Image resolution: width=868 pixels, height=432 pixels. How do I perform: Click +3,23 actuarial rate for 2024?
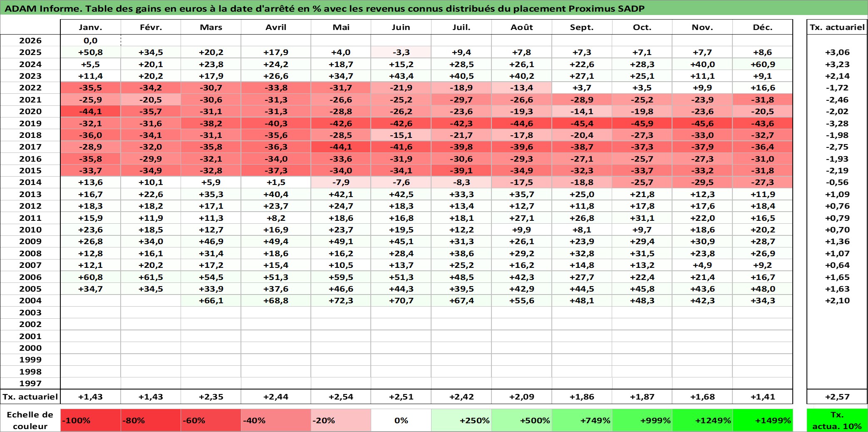(837, 64)
